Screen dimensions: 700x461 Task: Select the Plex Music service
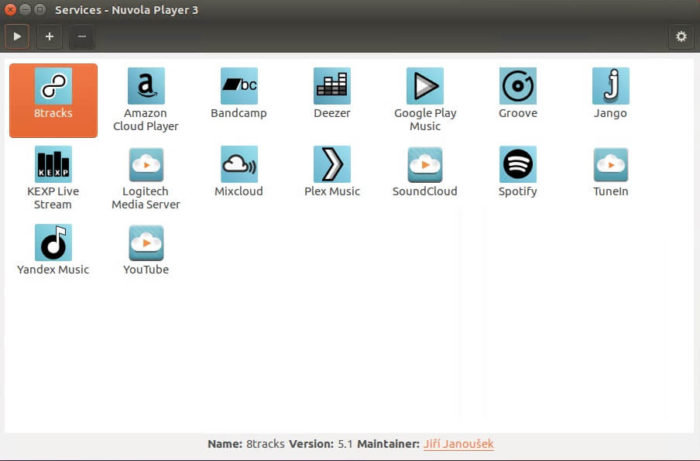(x=332, y=164)
